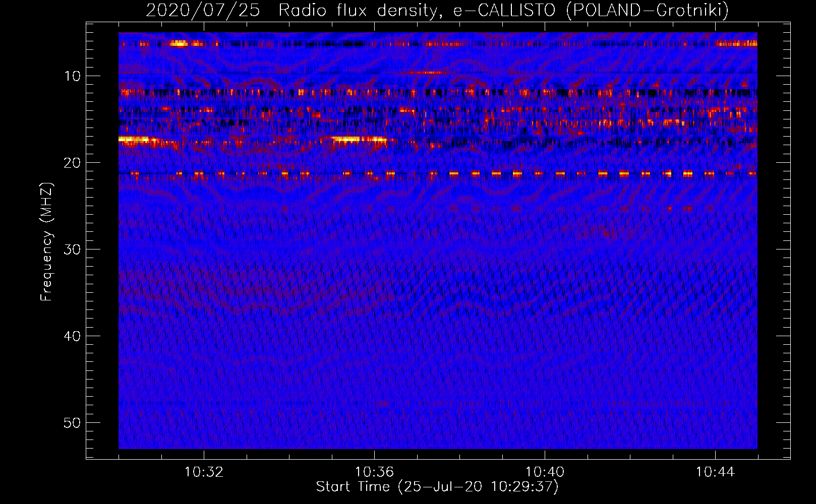Click the 10:36 time tick label

[374, 472]
